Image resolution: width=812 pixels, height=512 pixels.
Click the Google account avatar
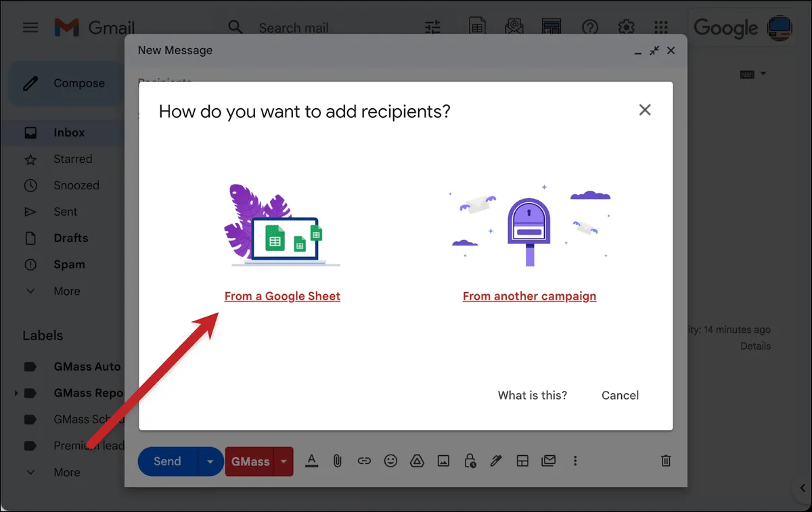780,28
